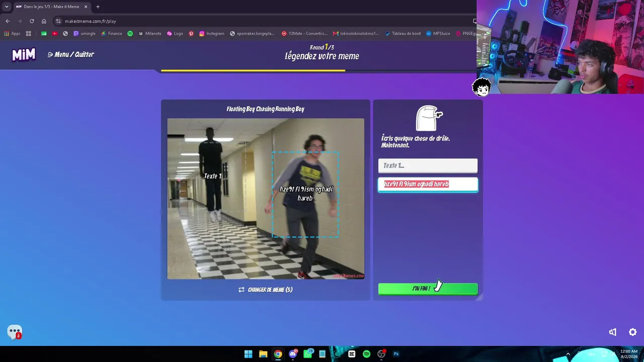Screen dimensions: 644x362
Task: Mute the game sound
Action: click(x=612, y=332)
